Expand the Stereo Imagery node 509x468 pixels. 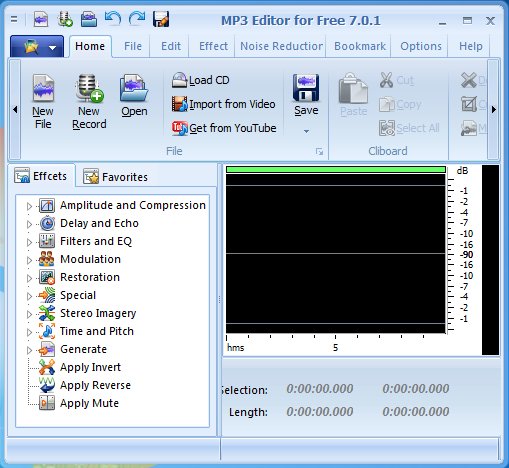29,314
